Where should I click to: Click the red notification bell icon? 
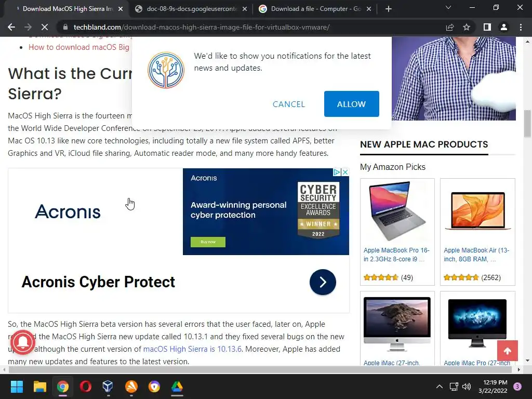pos(23,342)
